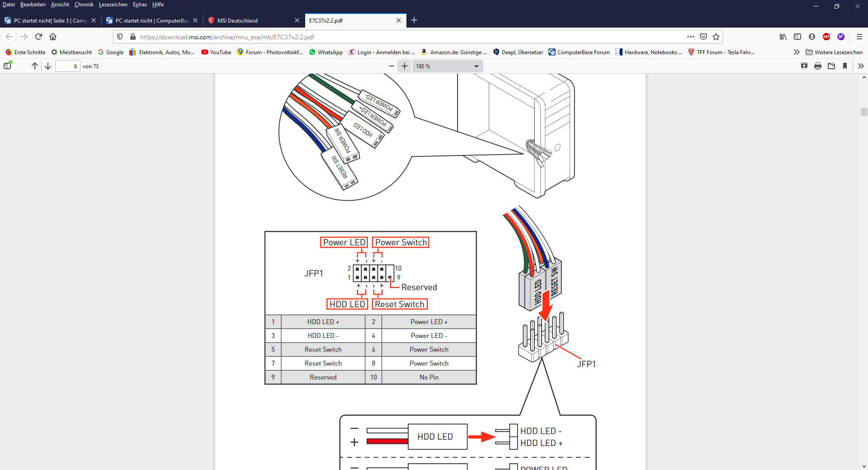Viewport: 868px width, 470px height.
Task: Open ComputerBase Forum bookmark
Action: [x=579, y=52]
